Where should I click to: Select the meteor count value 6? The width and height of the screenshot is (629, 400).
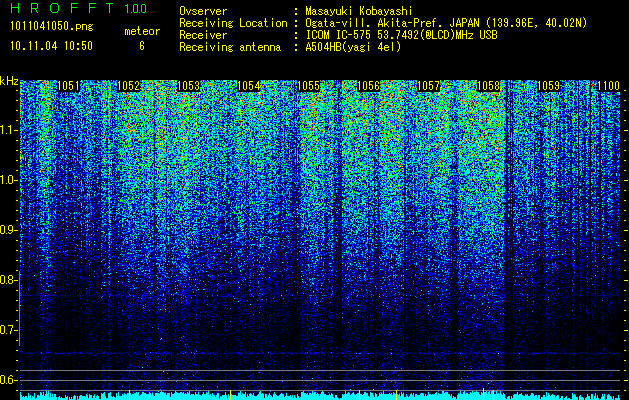[x=142, y=46]
